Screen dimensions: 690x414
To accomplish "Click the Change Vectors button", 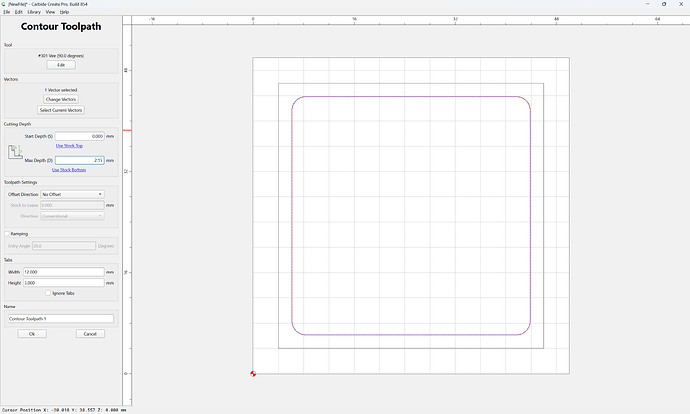I will point(61,99).
